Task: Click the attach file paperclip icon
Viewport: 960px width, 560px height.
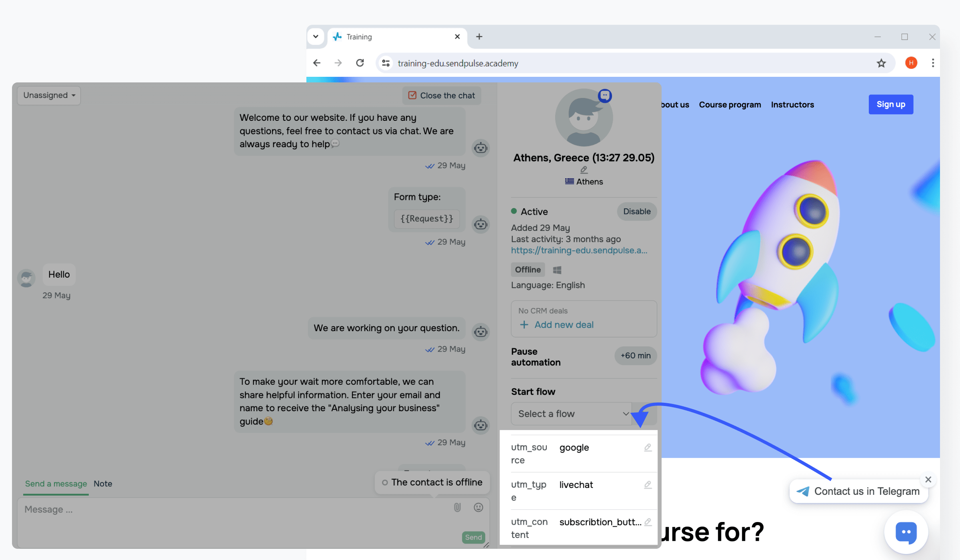Action: (457, 507)
